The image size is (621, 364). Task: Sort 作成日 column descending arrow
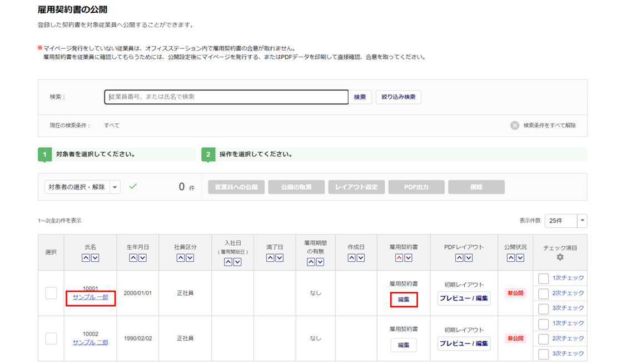pyautogui.click(x=361, y=257)
